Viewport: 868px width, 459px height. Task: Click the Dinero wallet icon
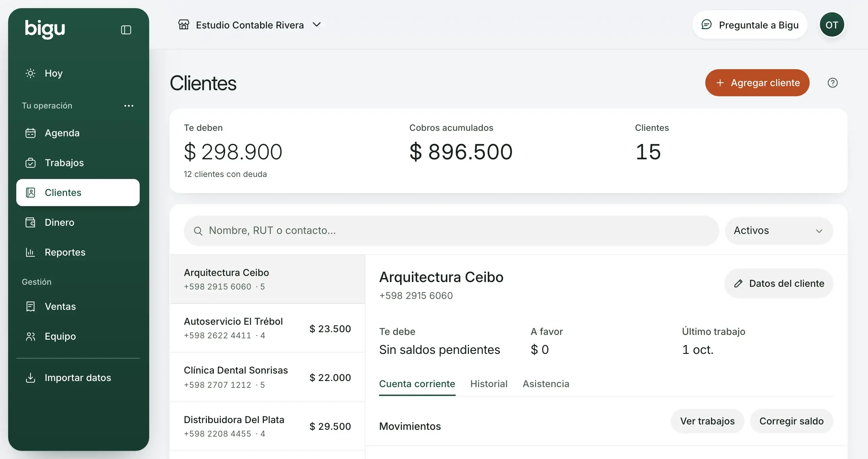click(31, 222)
